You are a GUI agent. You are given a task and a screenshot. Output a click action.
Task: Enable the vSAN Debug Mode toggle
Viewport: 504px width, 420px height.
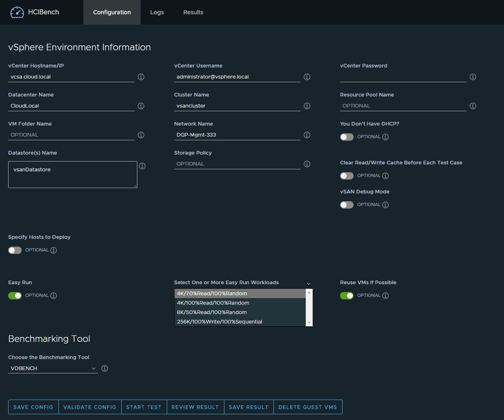[347, 205]
